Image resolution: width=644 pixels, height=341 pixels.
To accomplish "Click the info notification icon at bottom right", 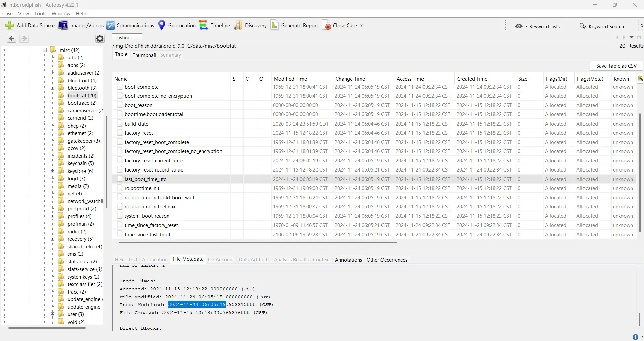I will click(635, 337).
